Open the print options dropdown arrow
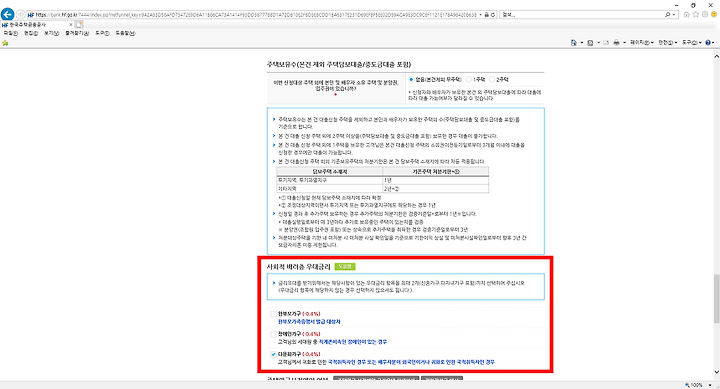The height and width of the screenshot is (389, 720). coord(624,42)
